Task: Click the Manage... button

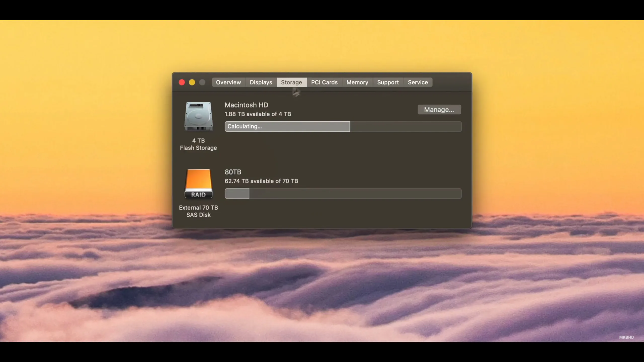Action: click(x=439, y=110)
